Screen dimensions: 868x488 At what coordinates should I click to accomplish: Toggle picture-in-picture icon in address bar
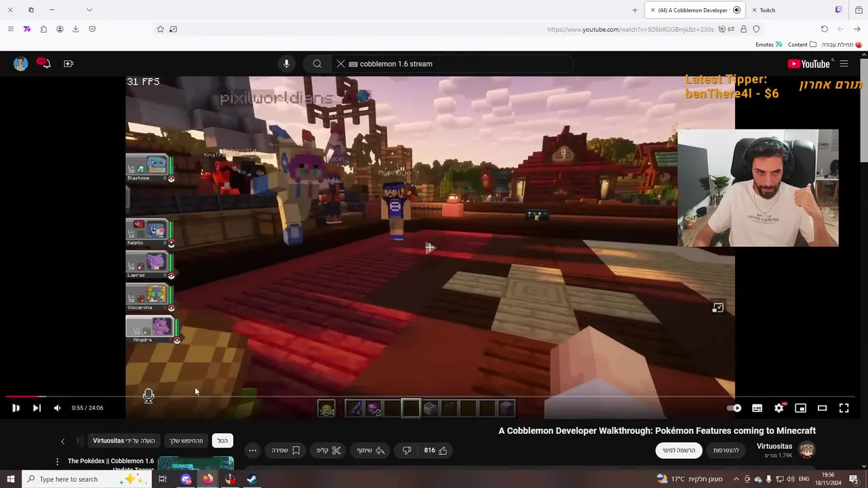pyautogui.click(x=174, y=29)
